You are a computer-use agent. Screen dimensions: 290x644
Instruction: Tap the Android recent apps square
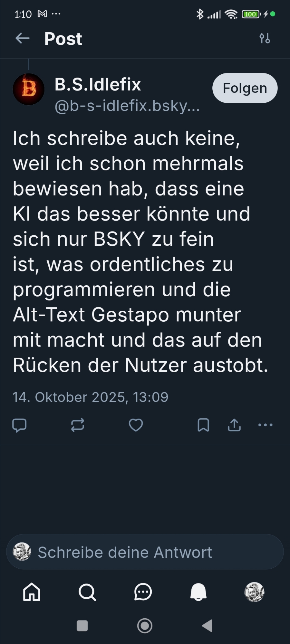[x=82, y=626]
